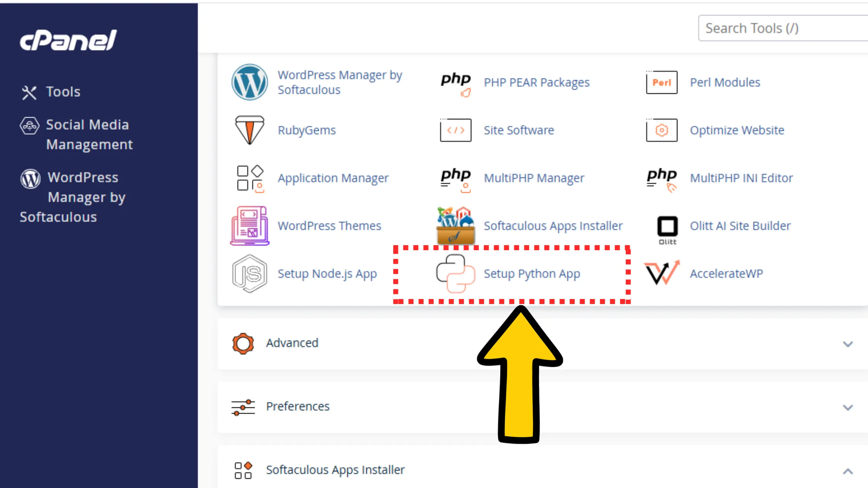This screenshot has height=488, width=868.
Task: Click the MultiPHP Manager php icon
Action: (x=456, y=180)
